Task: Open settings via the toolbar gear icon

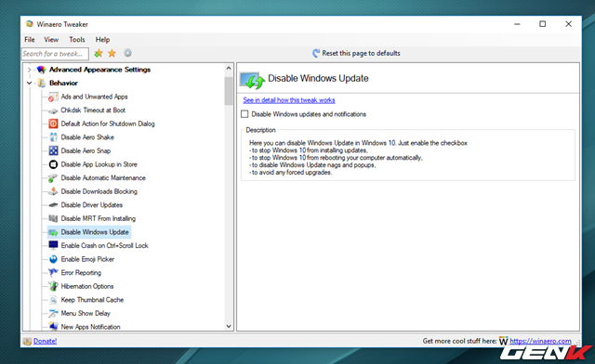Action: click(x=128, y=53)
